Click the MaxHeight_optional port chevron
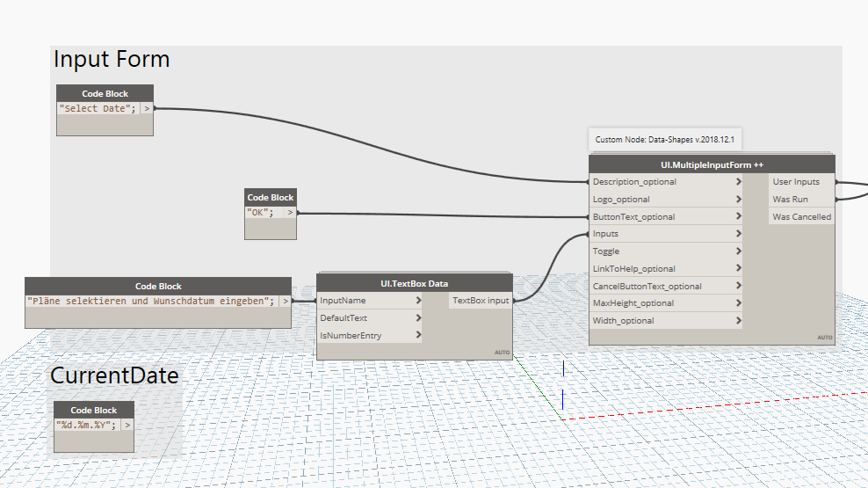 (x=739, y=303)
